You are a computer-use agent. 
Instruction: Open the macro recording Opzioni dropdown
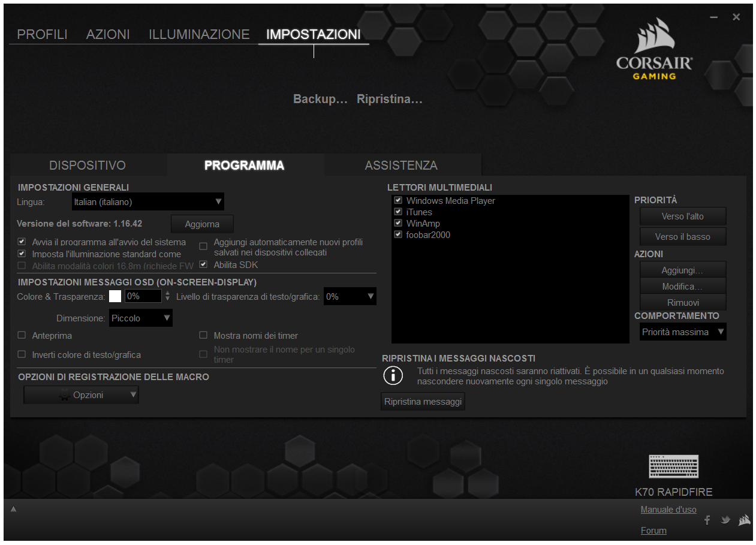[81, 395]
